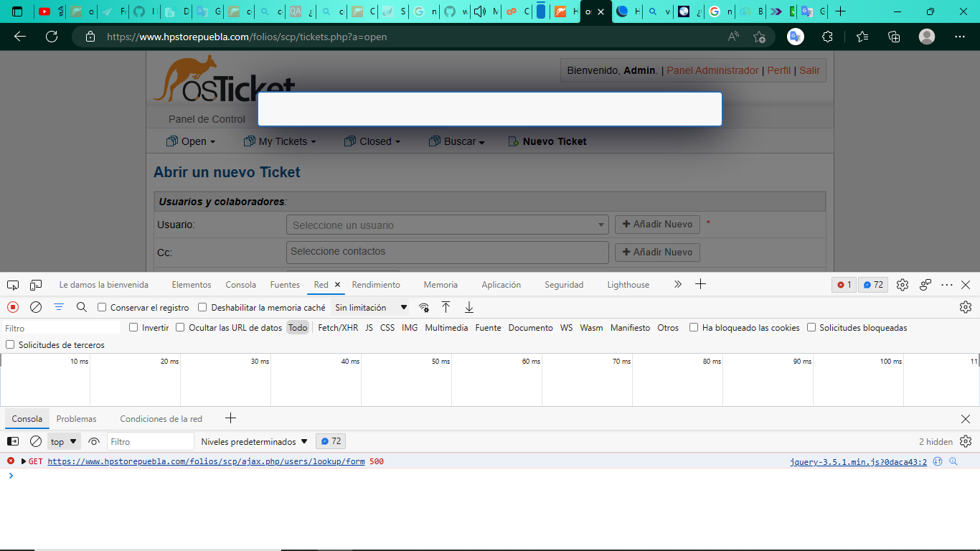Click the Añadir Nuevo button beside Usuario
The image size is (980, 551).
point(657,224)
